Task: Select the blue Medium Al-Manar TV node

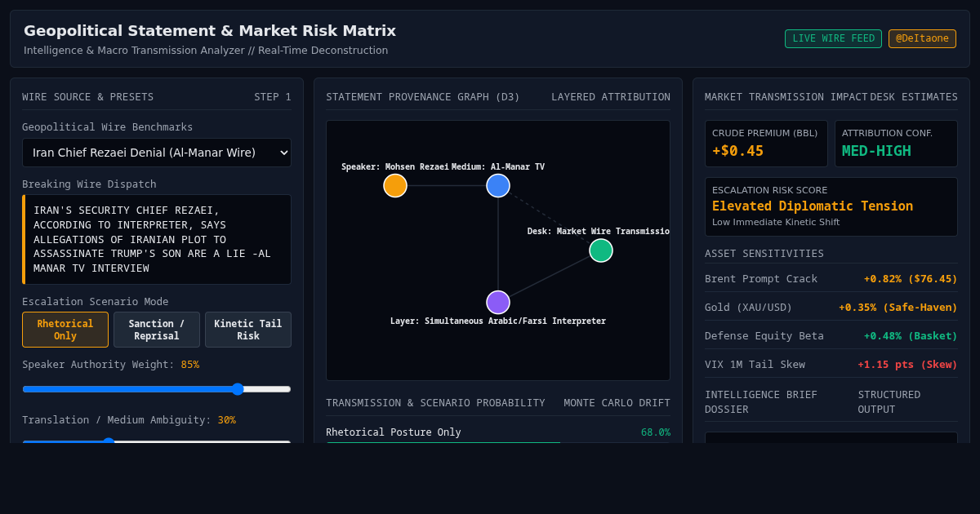Action: (x=498, y=185)
